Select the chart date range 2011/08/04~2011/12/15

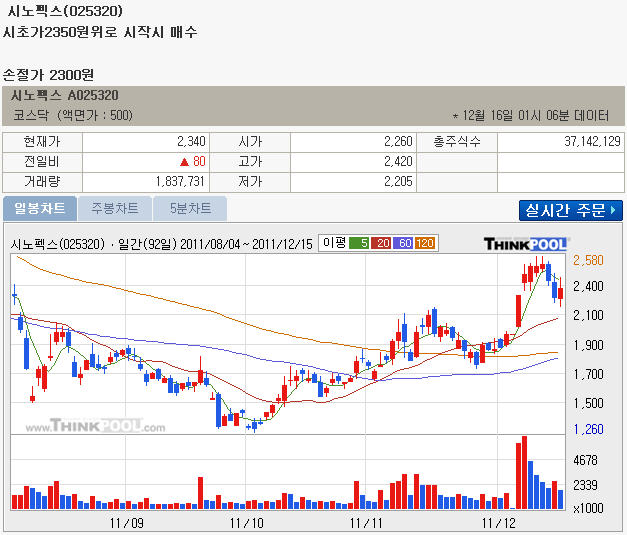pyautogui.click(x=246, y=244)
